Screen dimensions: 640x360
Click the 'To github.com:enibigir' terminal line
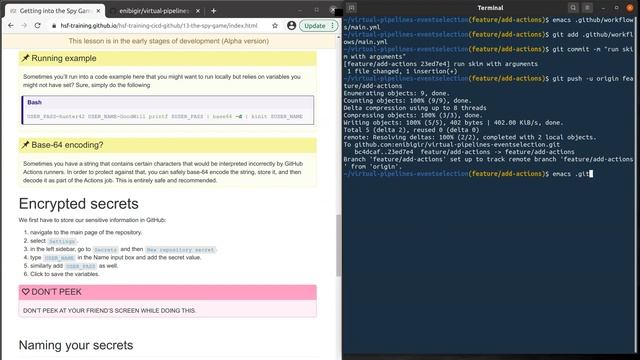[452, 144]
